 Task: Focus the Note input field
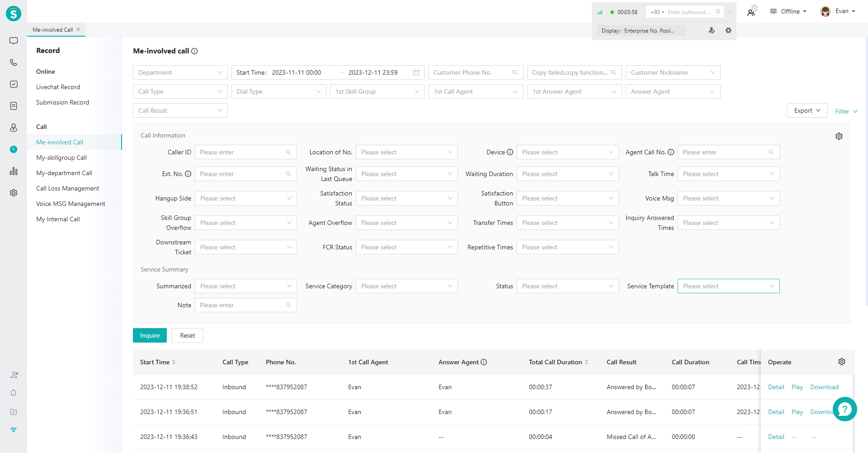[x=246, y=305]
